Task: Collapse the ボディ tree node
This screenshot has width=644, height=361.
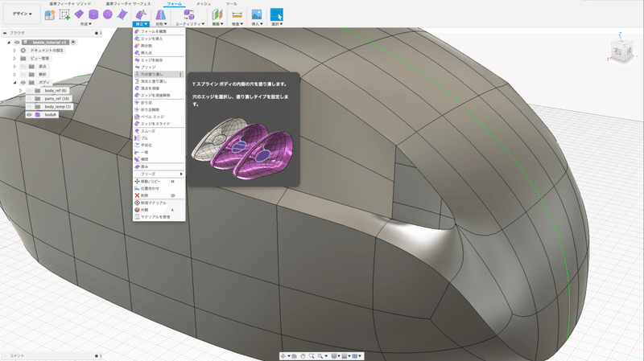Action: pyautogui.click(x=14, y=83)
